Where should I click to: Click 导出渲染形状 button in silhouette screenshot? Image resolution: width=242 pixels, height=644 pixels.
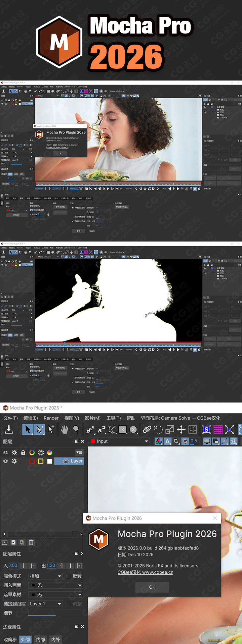coord(122,368)
